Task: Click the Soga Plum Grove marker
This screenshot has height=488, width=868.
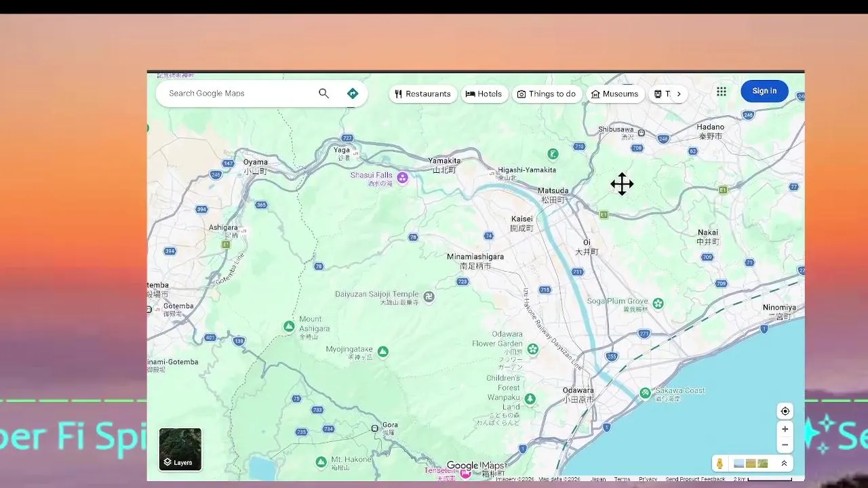Action: pyautogui.click(x=658, y=303)
